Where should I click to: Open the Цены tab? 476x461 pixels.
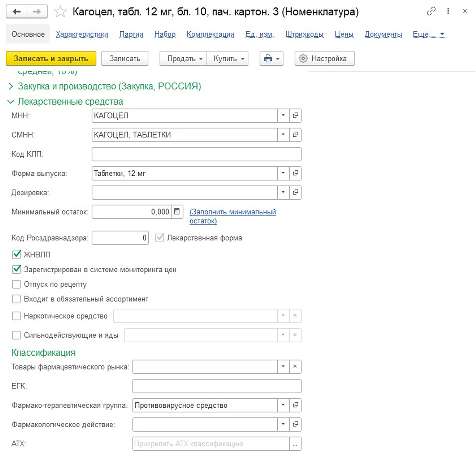pos(344,34)
